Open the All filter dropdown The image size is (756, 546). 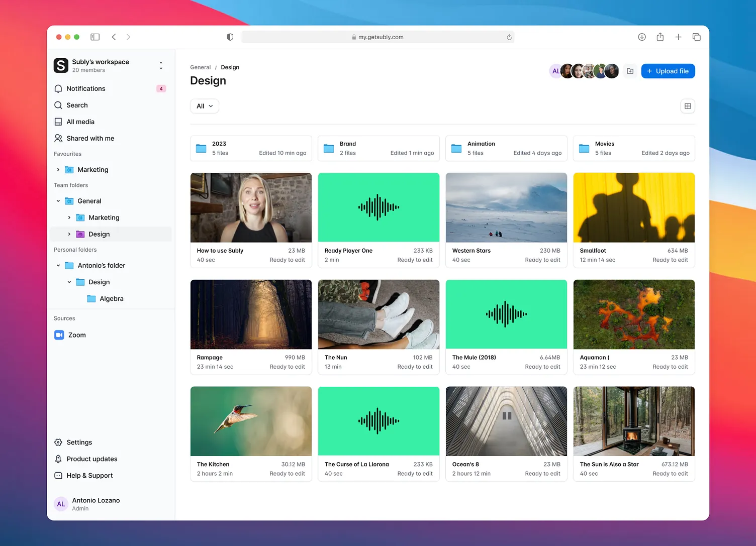[204, 106]
